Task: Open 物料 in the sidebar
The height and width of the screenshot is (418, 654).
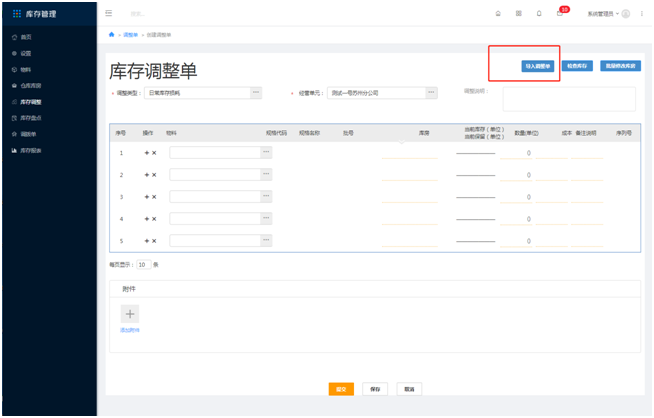Action: (x=25, y=70)
